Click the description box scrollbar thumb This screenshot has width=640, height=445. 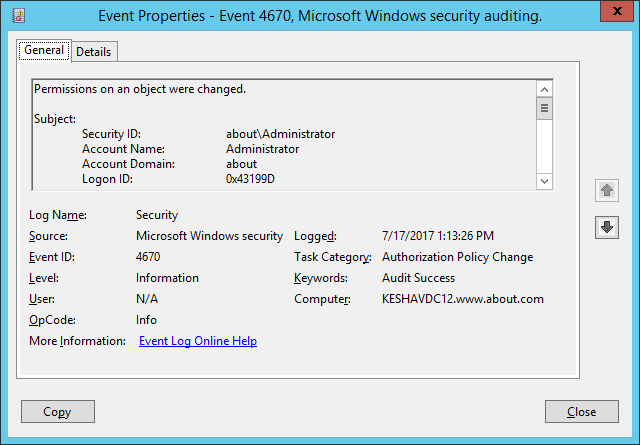click(544, 108)
